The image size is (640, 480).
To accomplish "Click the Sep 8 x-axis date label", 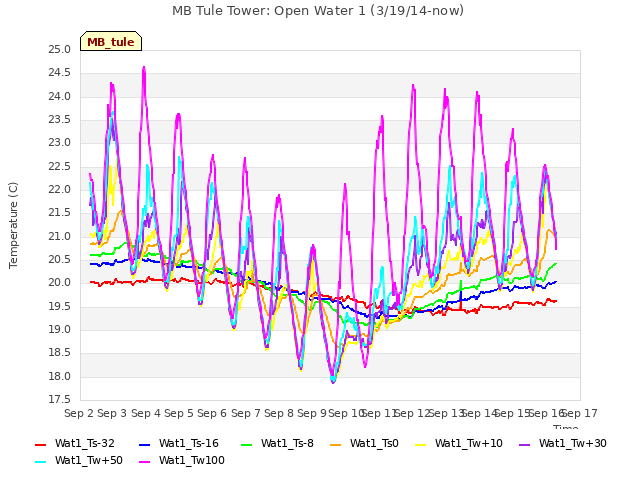I will point(279,414).
